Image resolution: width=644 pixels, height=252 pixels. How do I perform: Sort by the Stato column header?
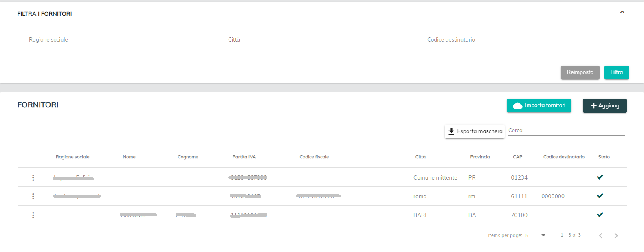tap(604, 157)
